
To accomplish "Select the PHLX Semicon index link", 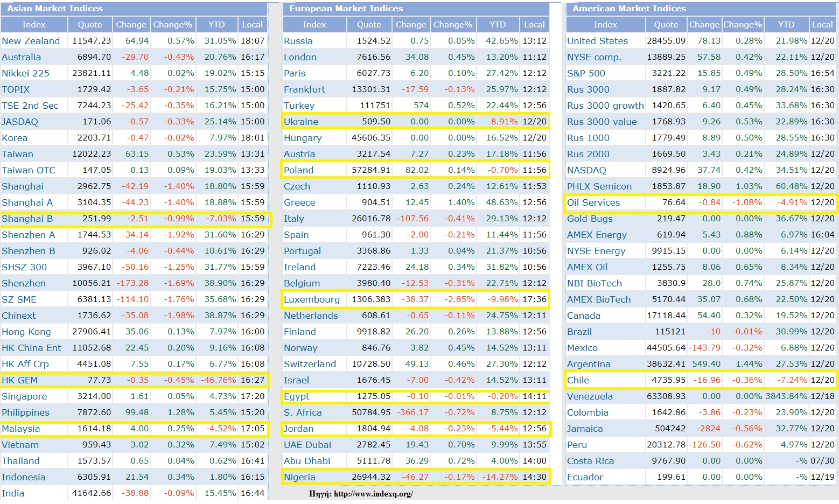I will click(599, 186).
